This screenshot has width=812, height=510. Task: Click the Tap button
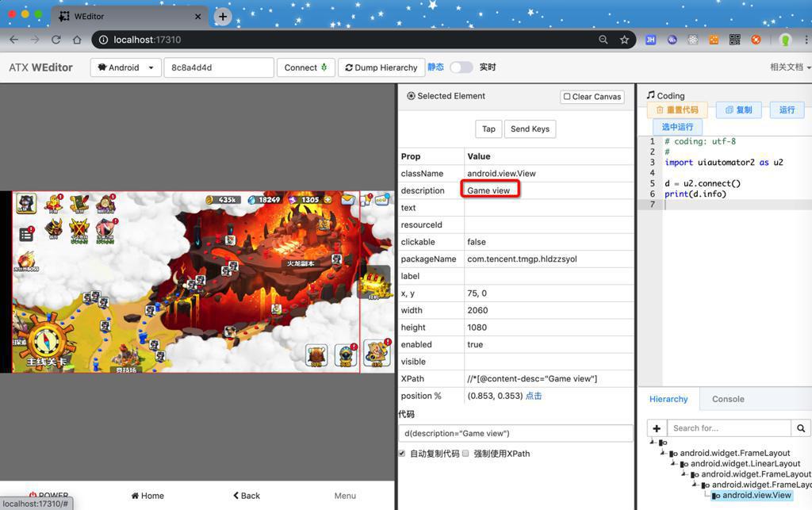coord(488,129)
